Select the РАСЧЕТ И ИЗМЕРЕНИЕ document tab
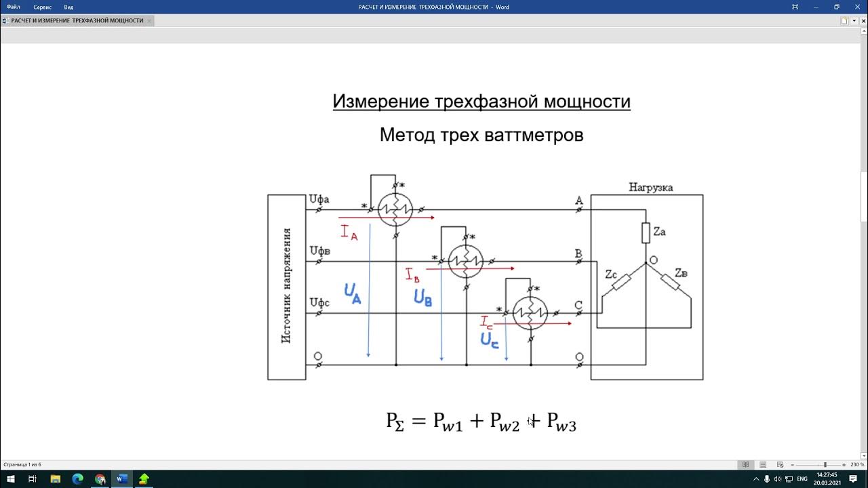 click(x=77, y=20)
